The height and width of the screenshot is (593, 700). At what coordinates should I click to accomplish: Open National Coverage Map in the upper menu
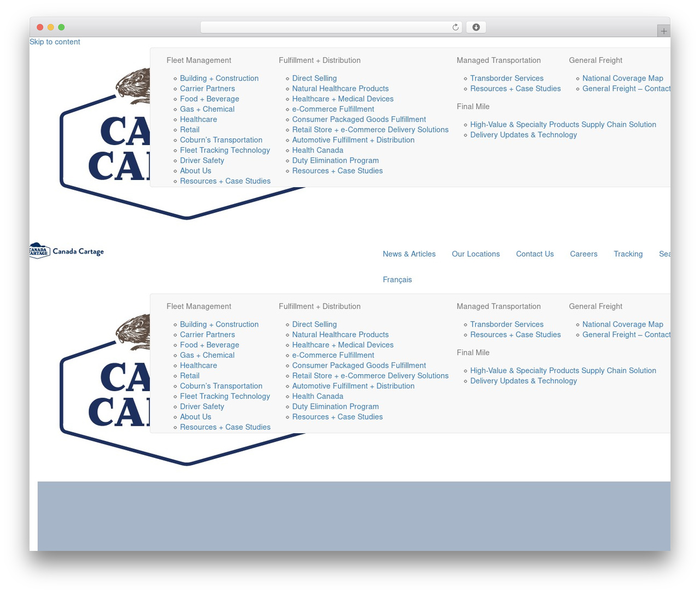click(622, 78)
